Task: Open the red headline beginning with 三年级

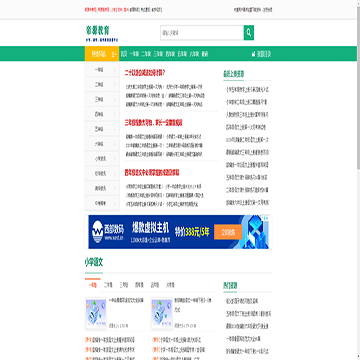Action: point(154,123)
